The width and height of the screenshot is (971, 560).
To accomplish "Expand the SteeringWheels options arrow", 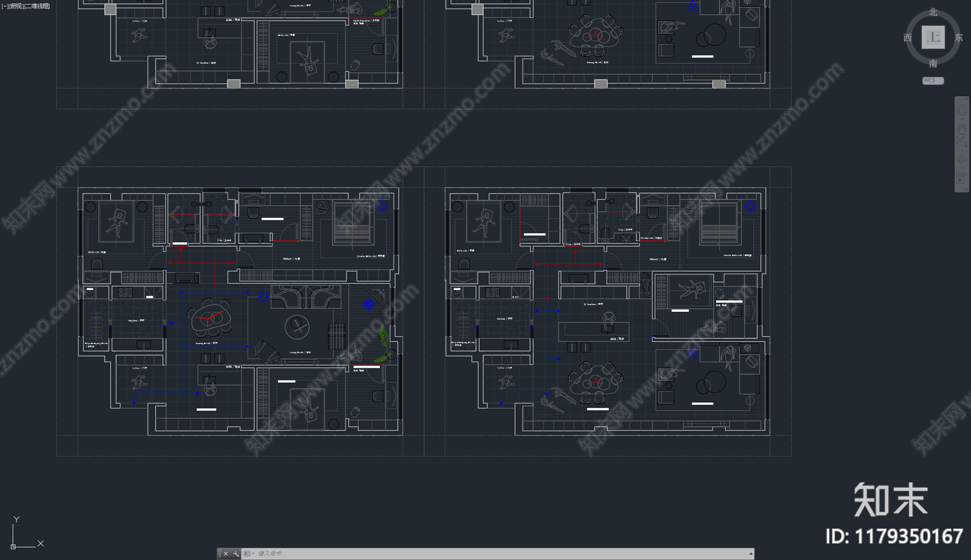I will pos(962,119).
